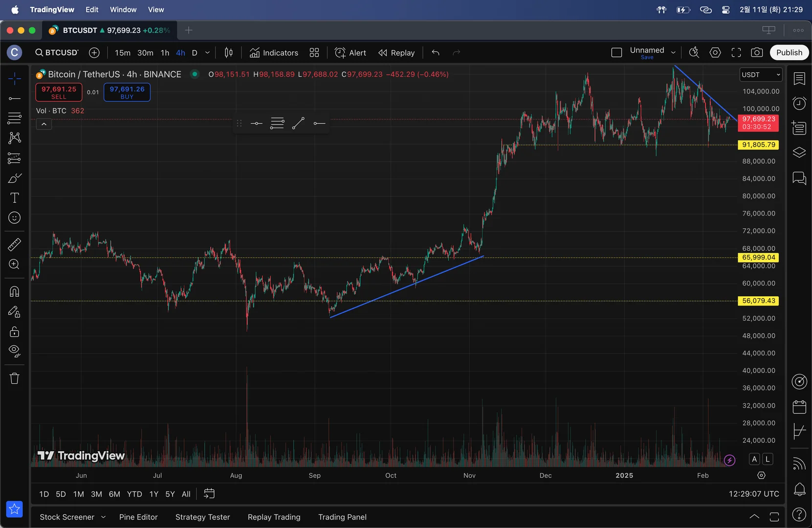Click the BTCUSD symbol search field
Viewport: 812px width, 528px height.
(57, 53)
